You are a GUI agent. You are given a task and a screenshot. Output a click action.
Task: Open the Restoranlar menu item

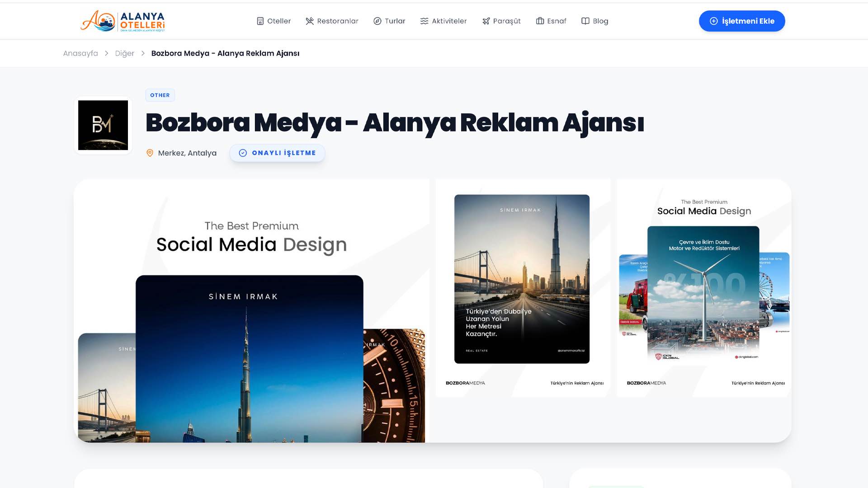click(x=332, y=21)
